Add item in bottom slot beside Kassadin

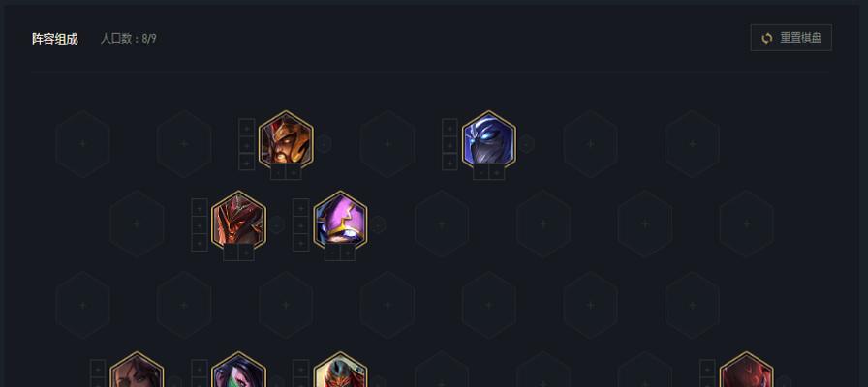click(x=300, y=243)
